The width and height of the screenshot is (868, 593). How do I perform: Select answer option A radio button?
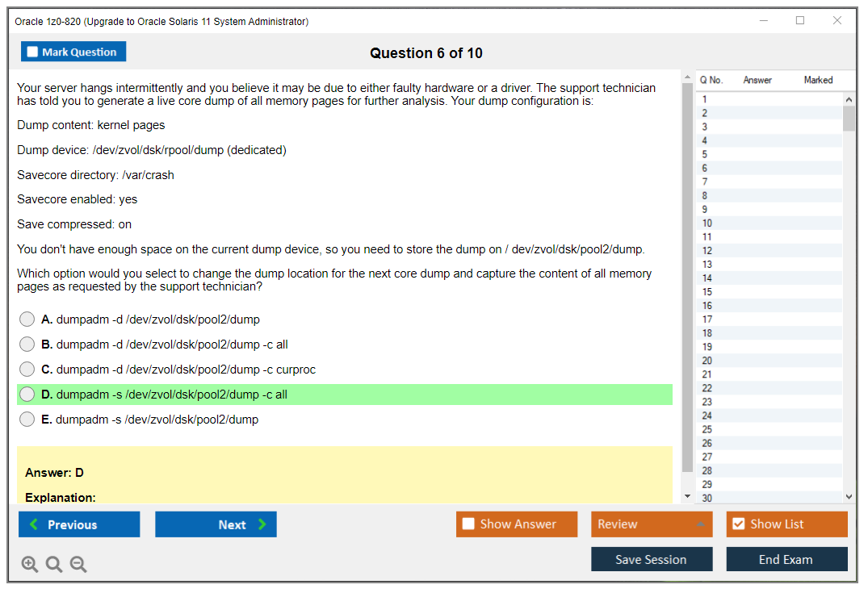point(27,319)
